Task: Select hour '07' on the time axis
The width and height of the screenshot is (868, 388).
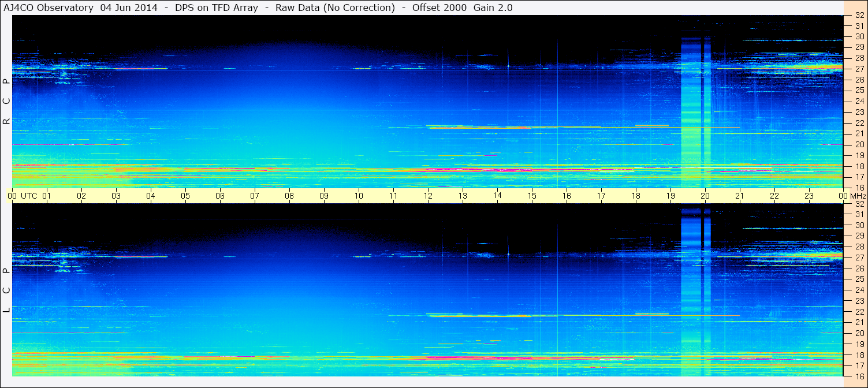Action: [255, 196]
